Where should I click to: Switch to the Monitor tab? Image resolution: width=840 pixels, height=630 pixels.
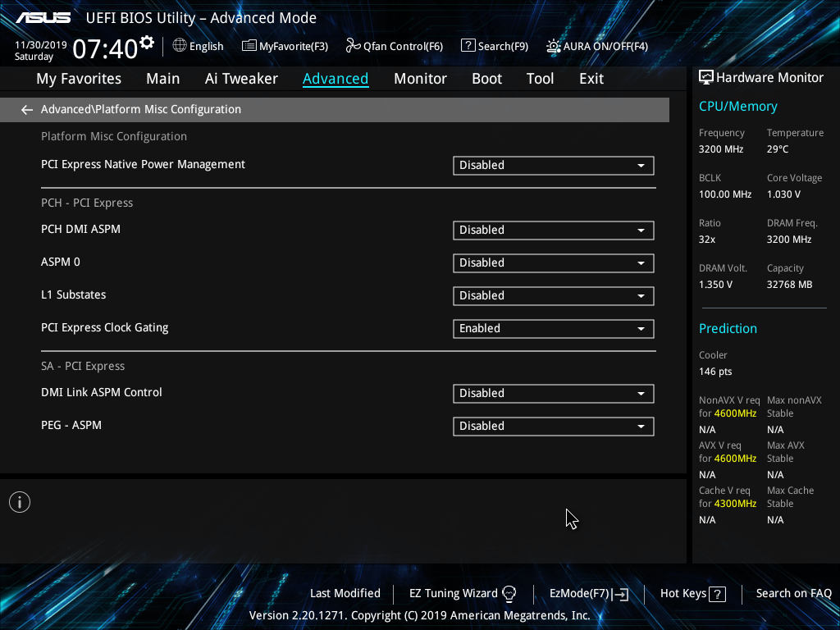[420, 79]
